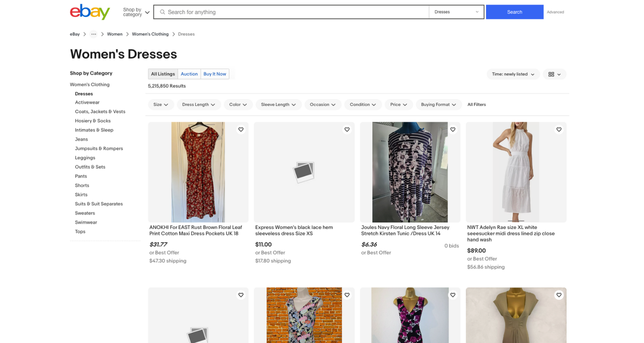Click the search magnifier icon
This screenshot has height=343, width=644.
pyautogui.click(x=162, y=12)
